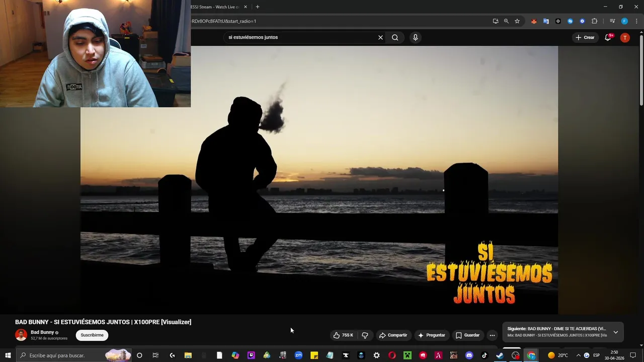
Task: Open the zoom magnifier icon in address bar
Action: pos(506,21)
